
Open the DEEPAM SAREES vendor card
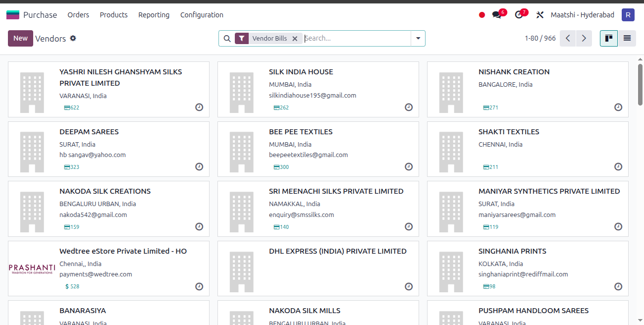108,149
